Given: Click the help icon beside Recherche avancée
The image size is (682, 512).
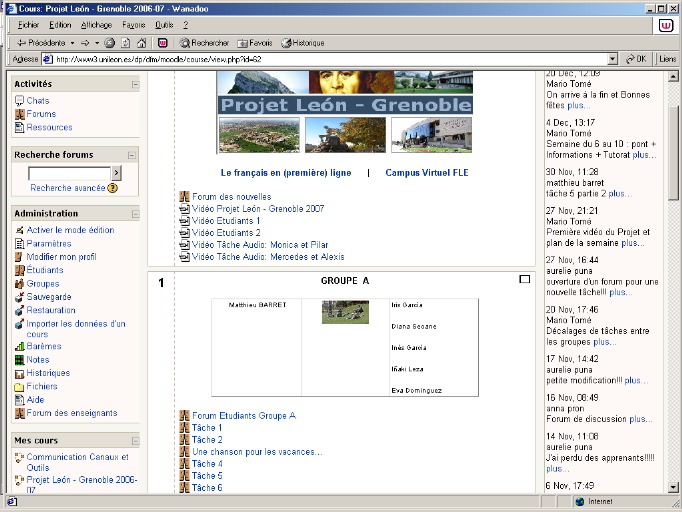Looking at the screenshot, I should point(112,188).
